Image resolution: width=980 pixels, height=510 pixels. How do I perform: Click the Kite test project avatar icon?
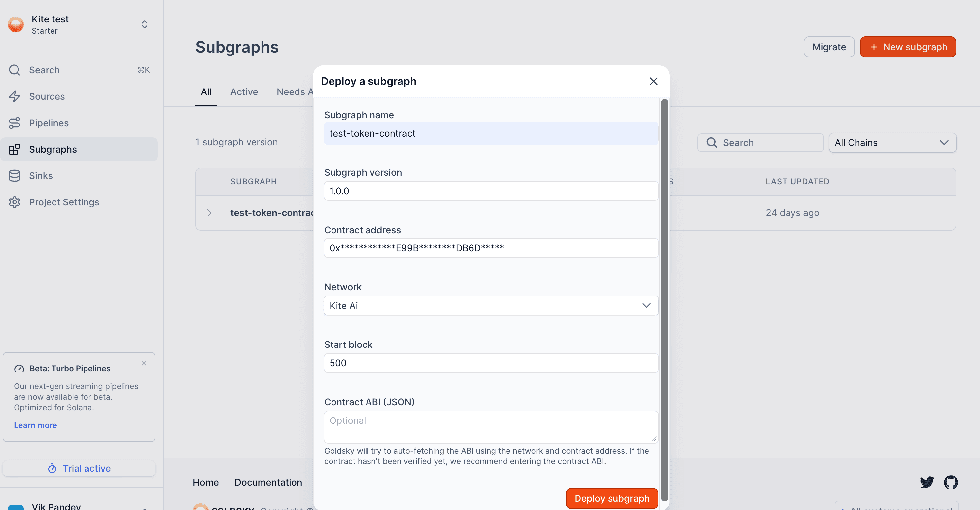point(16,25)
